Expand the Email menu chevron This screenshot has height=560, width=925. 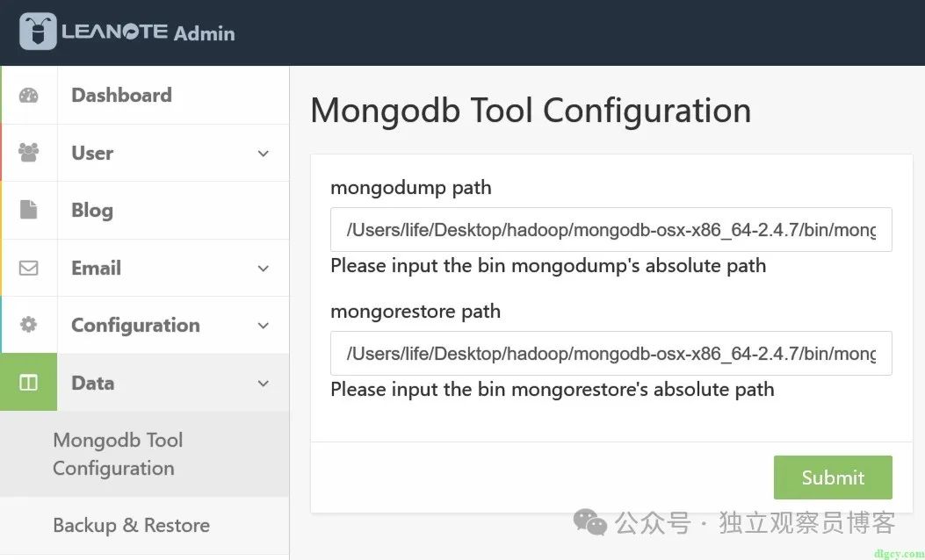pyautogui.click(x=264, y=269)
